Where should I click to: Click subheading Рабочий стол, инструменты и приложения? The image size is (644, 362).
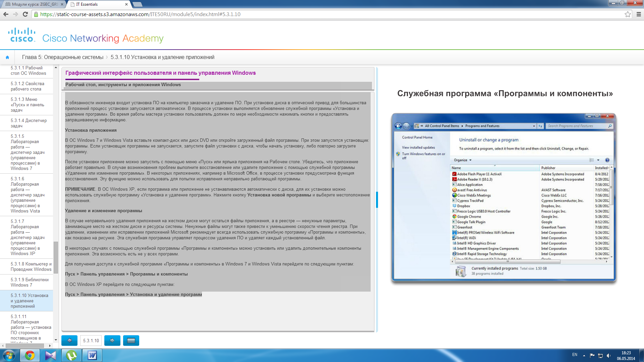point(123,84)
